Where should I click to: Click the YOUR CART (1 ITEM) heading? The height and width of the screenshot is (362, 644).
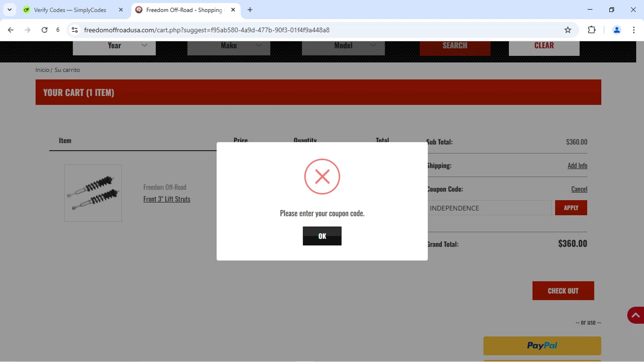coord(79,92)
